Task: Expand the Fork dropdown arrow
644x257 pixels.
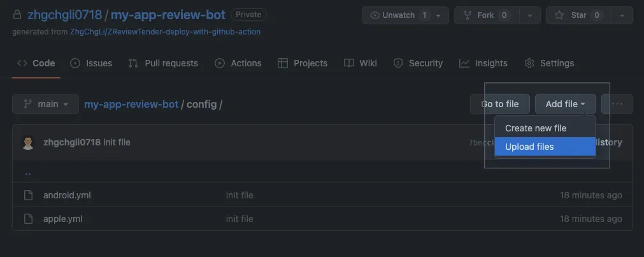Action: pyautogui.click(x=530, y=15)
